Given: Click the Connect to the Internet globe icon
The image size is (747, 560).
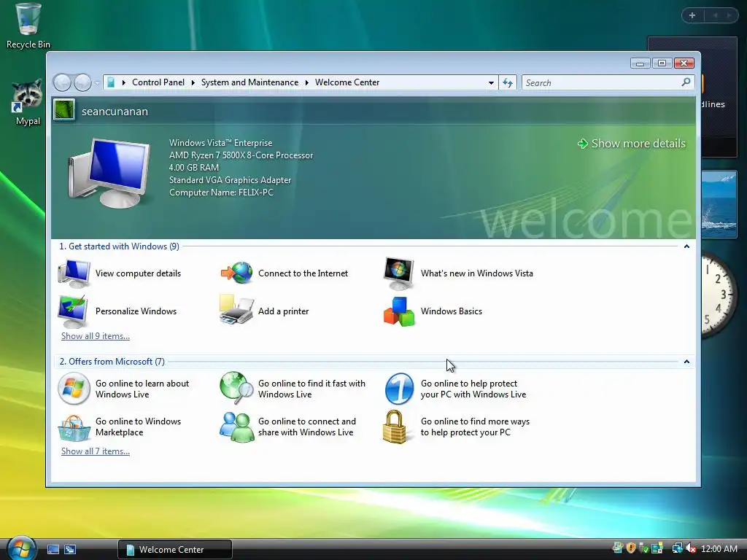Looking at the screenshot, I should (x=237, y=273).
